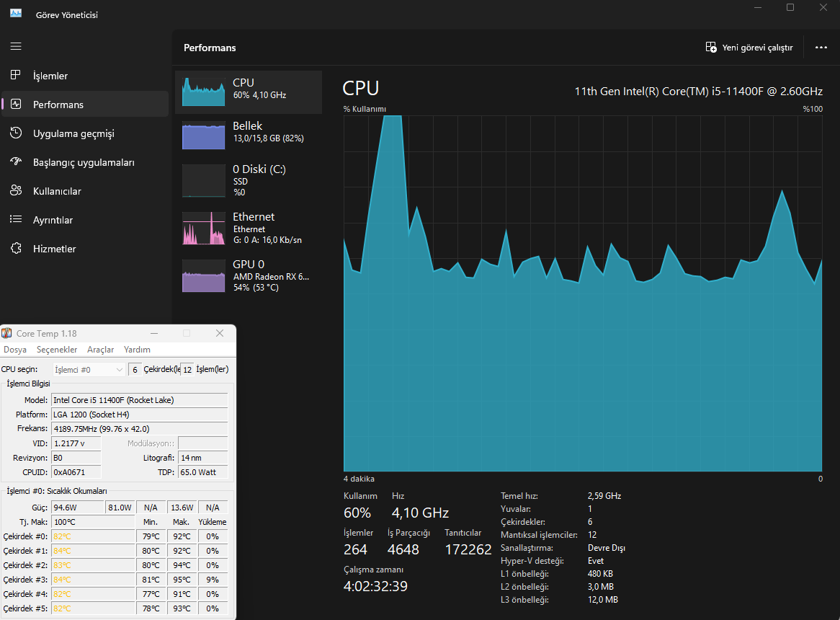Image resolution: width=840 pixels, height=620 pixels.
Task: Open Araçlar menu in Core Temp
Action: (101, 350)
